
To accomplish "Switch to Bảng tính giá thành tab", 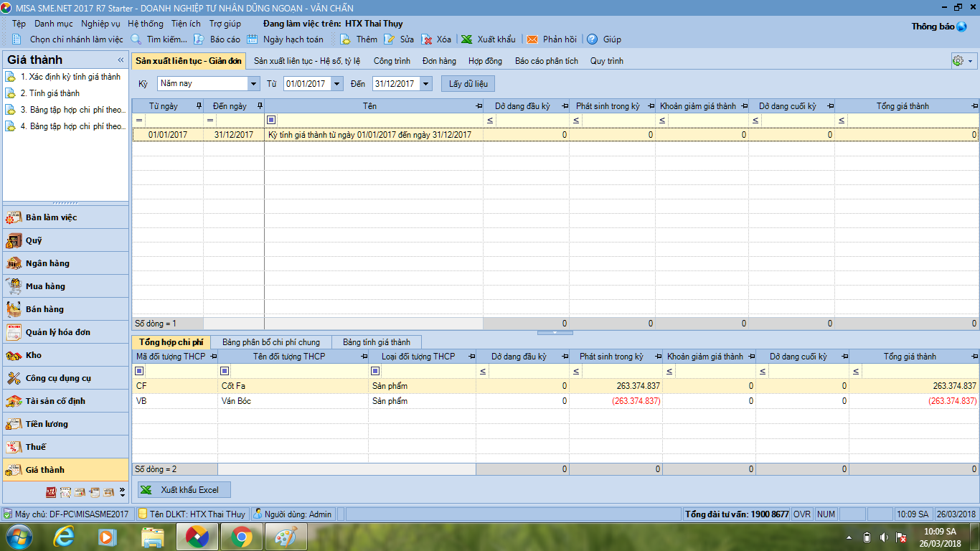I will (x=376, y=342).
